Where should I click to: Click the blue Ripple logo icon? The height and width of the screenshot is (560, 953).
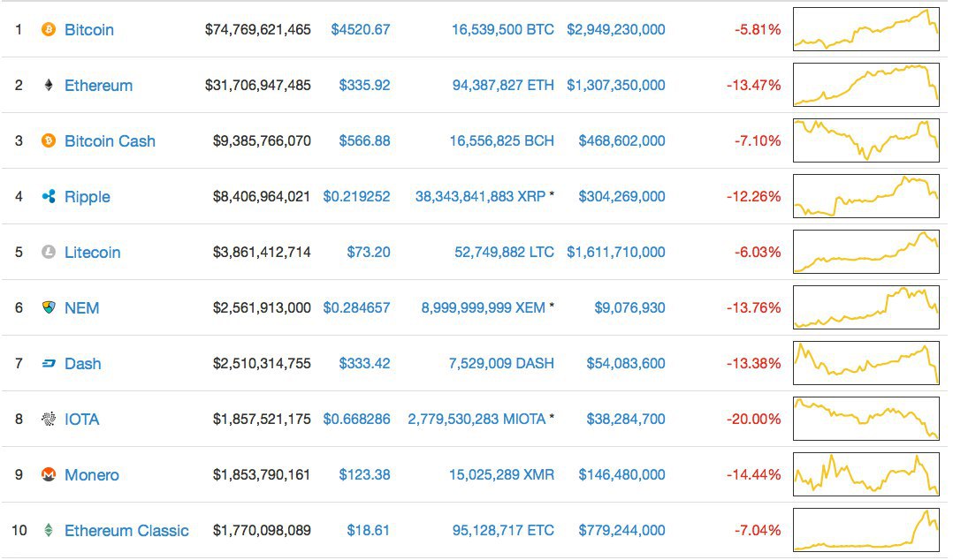click(49, 197)
